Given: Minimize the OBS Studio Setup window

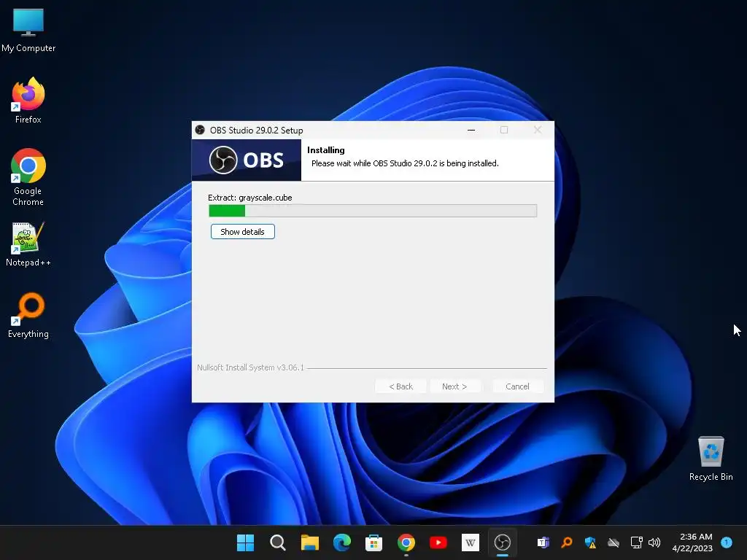Looking at the screenshot, I should point(471,130).
